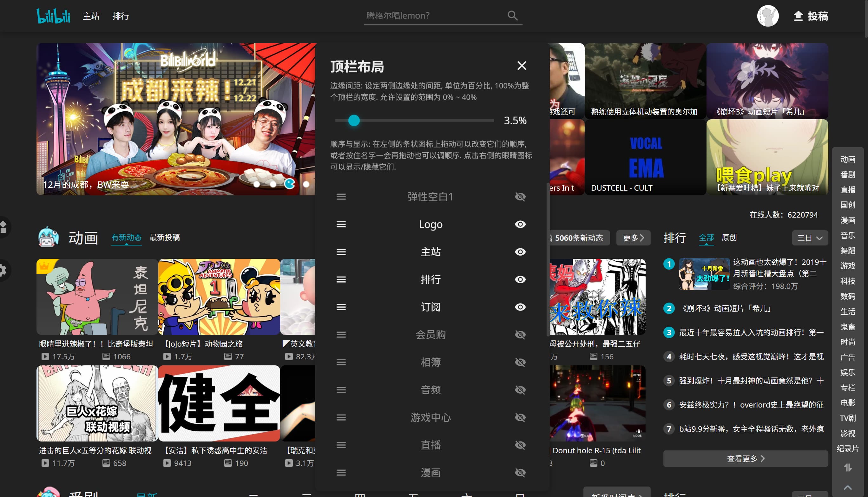
Task: Click the scroll-to-top arrow in side nav
Action: pyautogui.click(x=847, y=487)
